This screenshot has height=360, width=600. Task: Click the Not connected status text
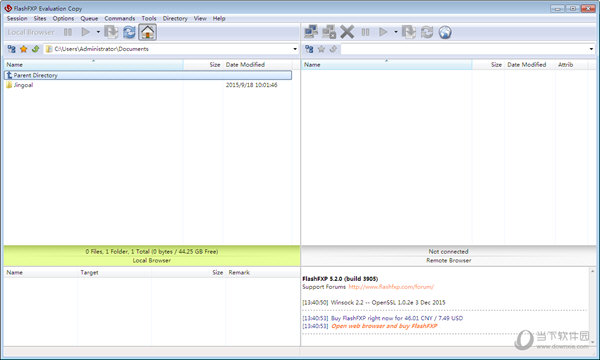pos(448,251)
